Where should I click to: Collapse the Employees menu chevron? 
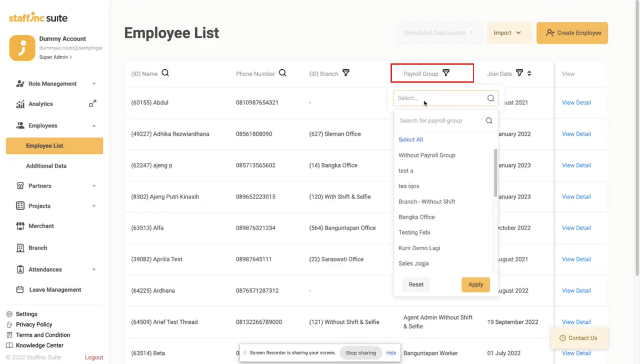point(94,126)
